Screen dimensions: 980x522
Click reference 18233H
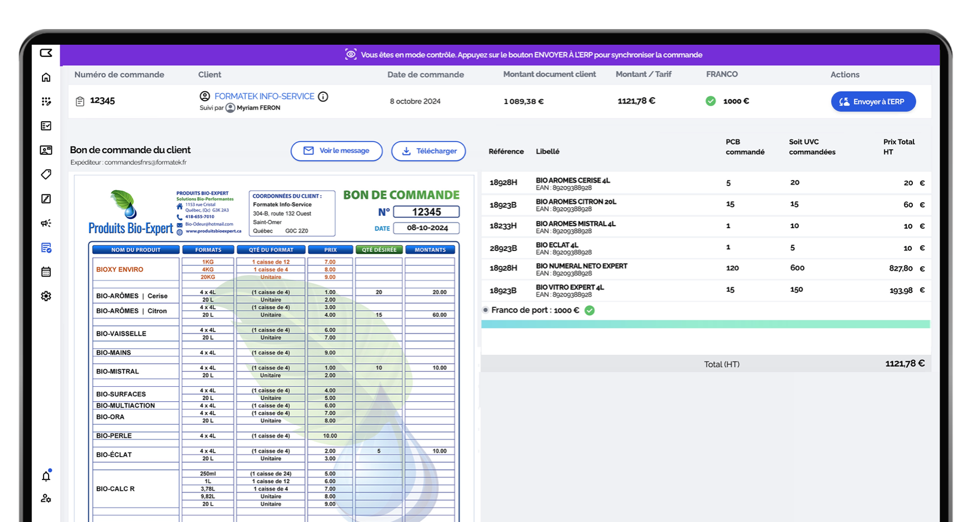pos(503,226)
